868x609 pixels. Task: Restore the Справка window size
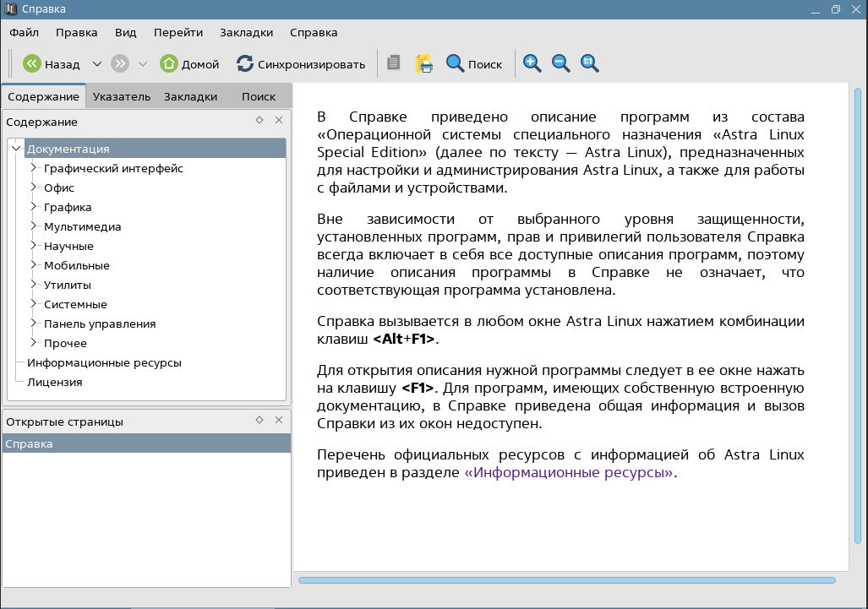835,9
